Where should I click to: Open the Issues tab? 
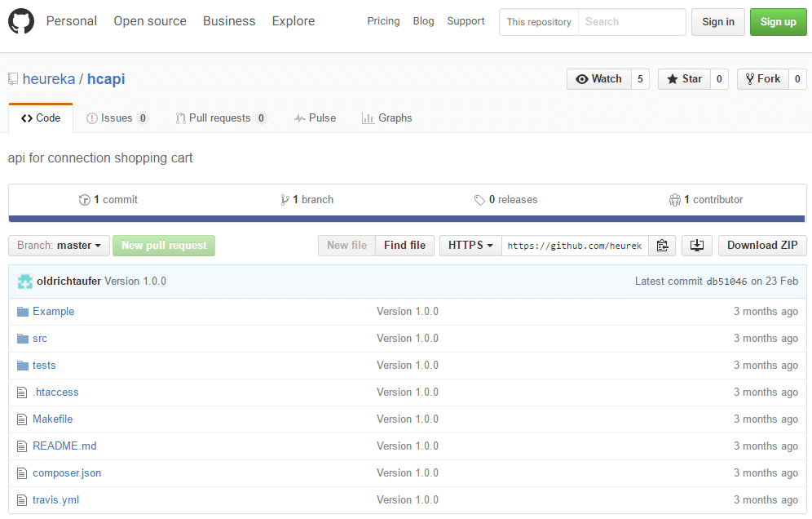(117, 118)
